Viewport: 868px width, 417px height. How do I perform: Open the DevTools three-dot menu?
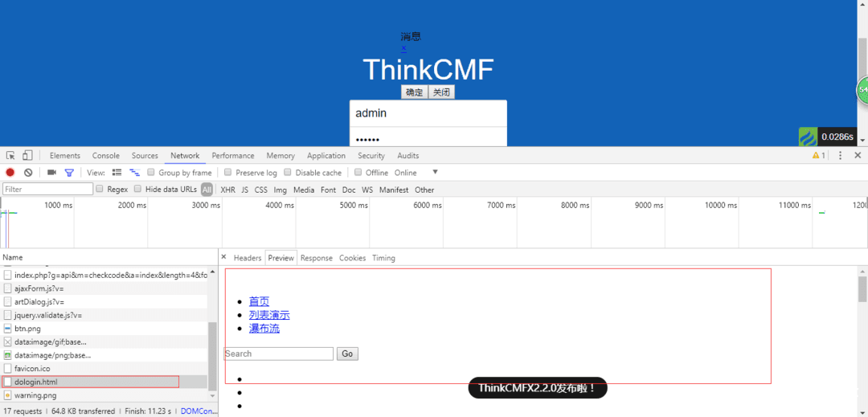[x=841, y=155]
